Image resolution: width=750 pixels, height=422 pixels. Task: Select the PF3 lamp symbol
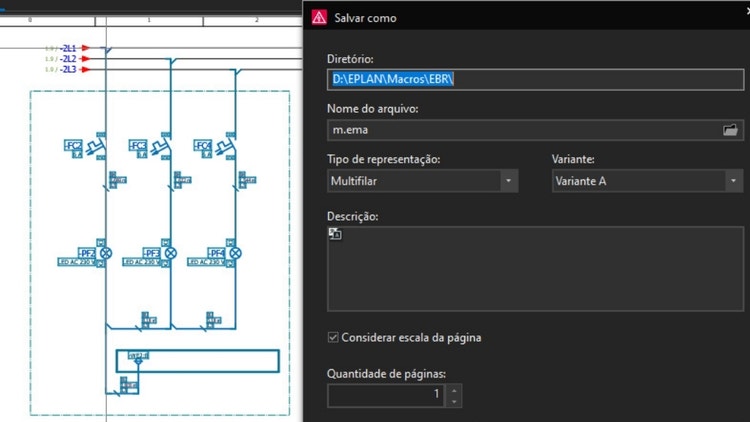(x=170, y=254)
